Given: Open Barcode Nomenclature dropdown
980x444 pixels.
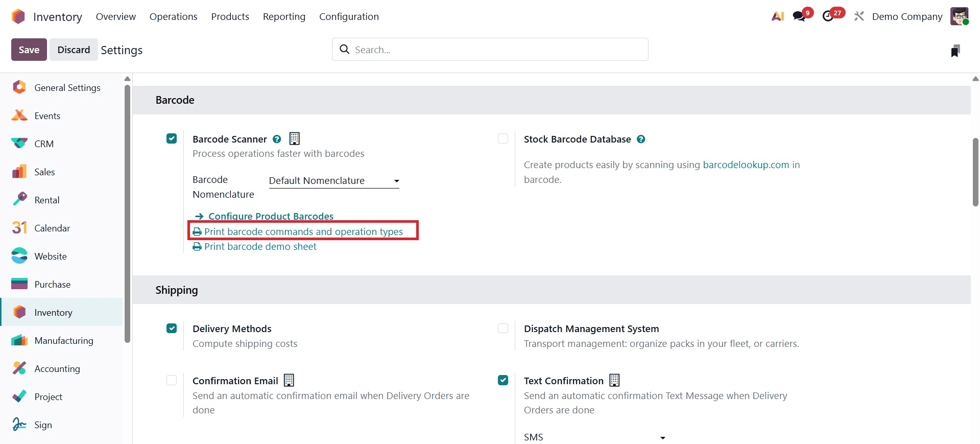Looking at the screenshot, I should pyautogui.click(x=334, y=180).
